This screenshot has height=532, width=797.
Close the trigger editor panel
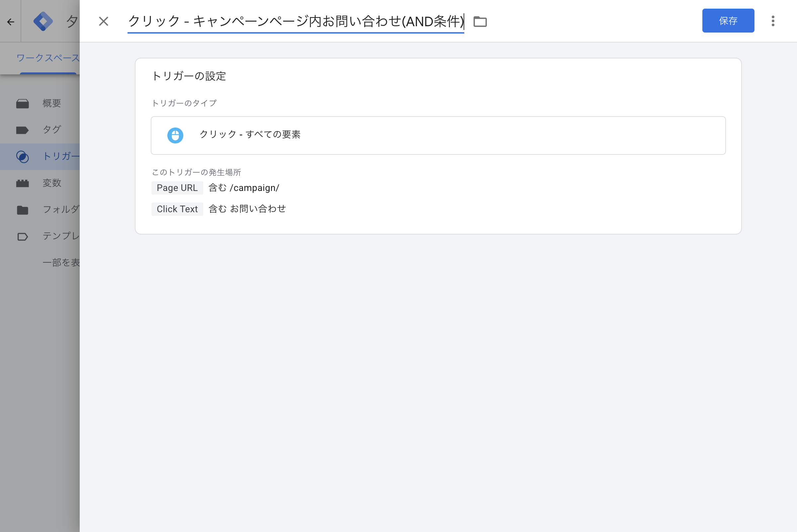tap(104, 21)
